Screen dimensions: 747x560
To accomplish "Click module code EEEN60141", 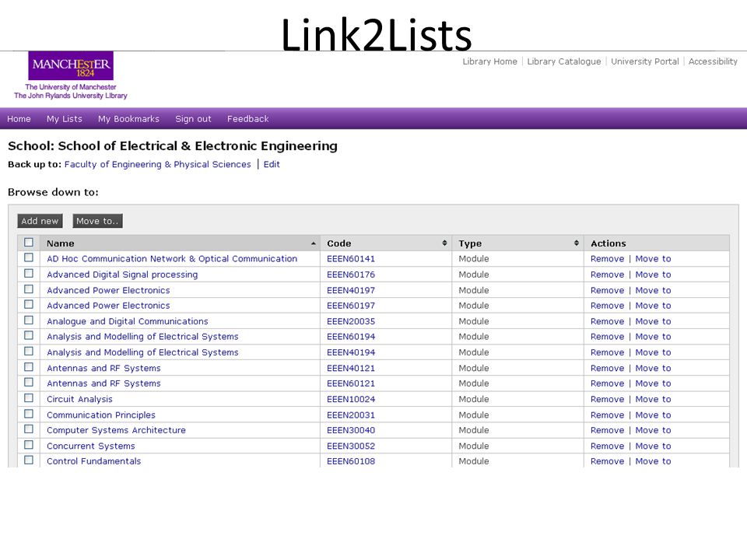I will tap(351, 258).
